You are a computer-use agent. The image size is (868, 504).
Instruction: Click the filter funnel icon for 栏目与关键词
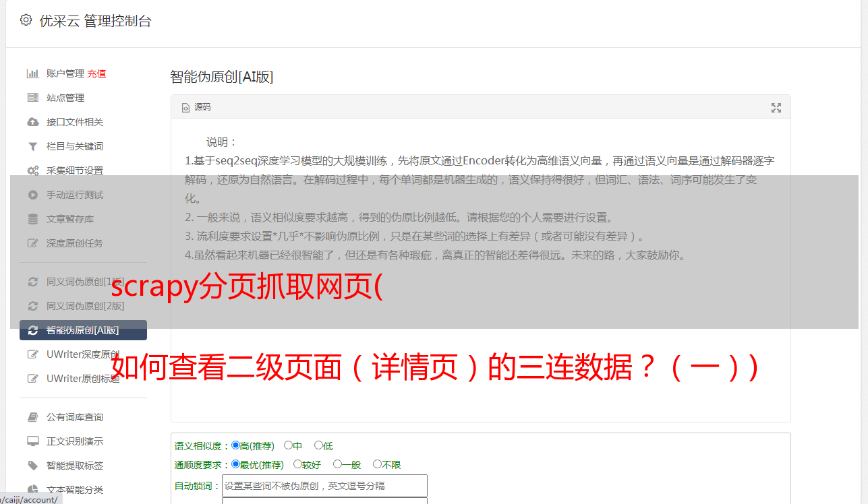tap(32, 146)
